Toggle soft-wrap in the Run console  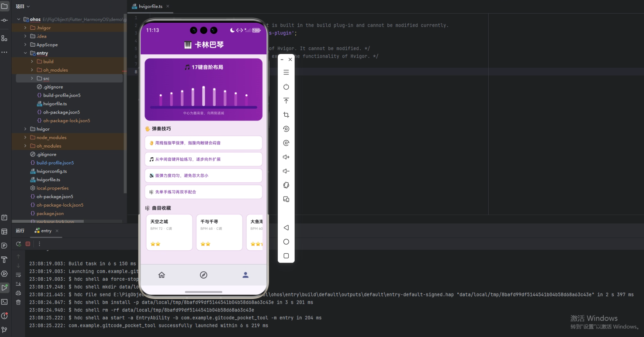point(18,275)
